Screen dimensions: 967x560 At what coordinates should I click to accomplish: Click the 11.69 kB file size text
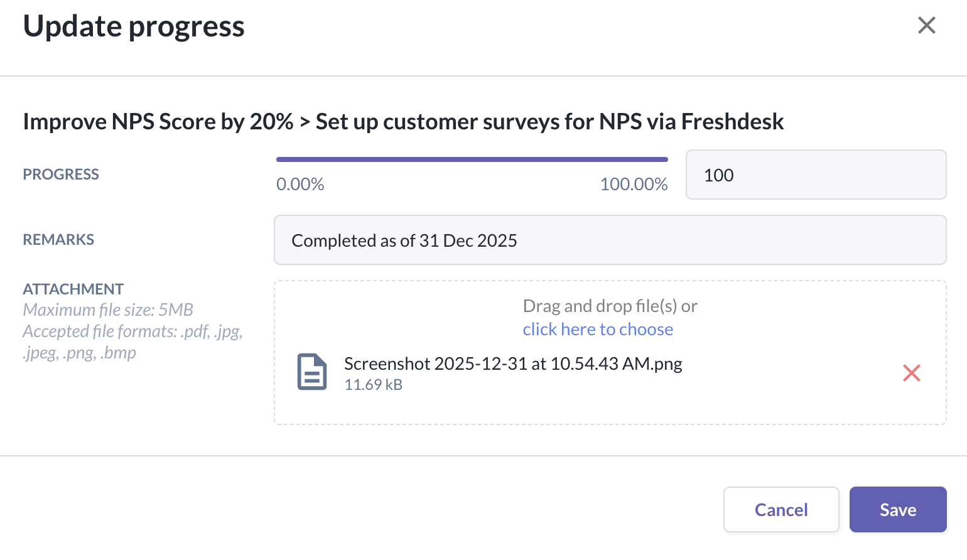click(x=374, y=385)
